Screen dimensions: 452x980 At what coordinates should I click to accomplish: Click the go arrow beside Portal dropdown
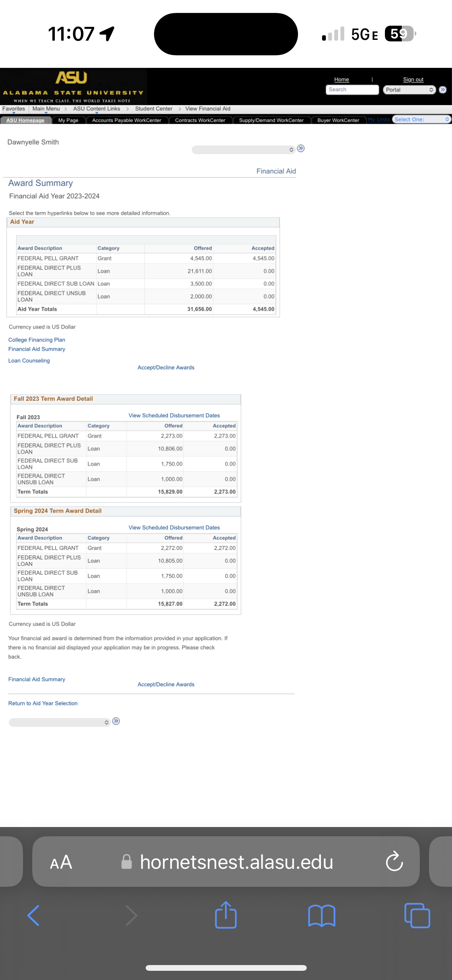click(x=443, y=90)
